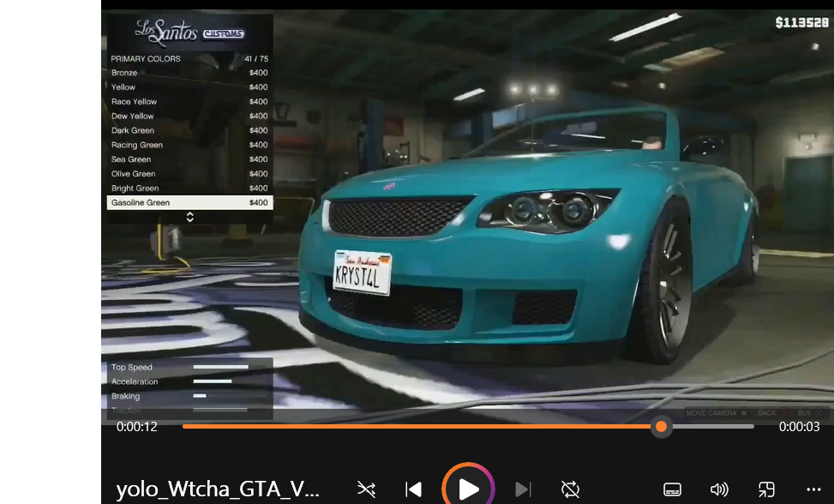Screen dimensions: 834x504
Task: Select Racing Green in the color list
Action: [x=190, y=145]
